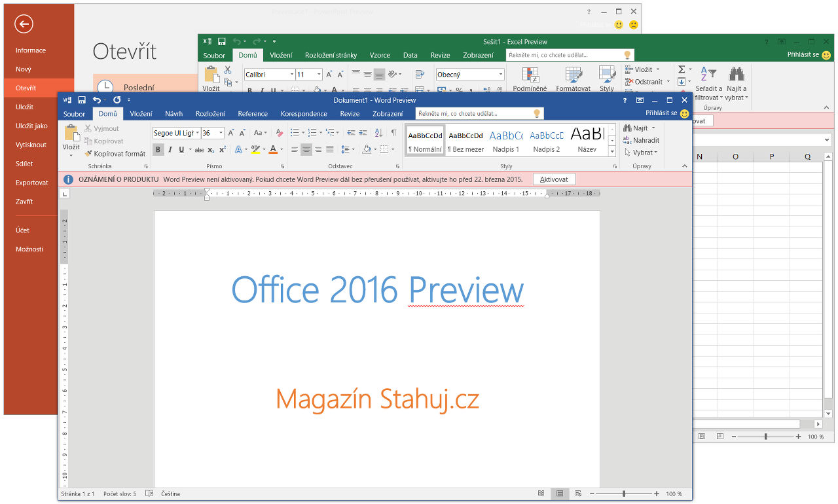Toggle paragraph marks display in Word
The width and height of the screenshot is (838, 504).
pos(393,133)
